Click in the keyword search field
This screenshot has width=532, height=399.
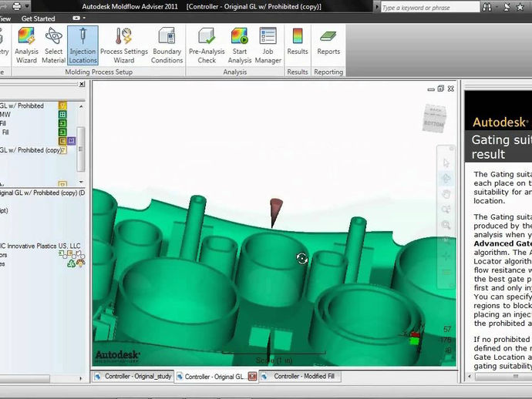click(x=430, y=8)
